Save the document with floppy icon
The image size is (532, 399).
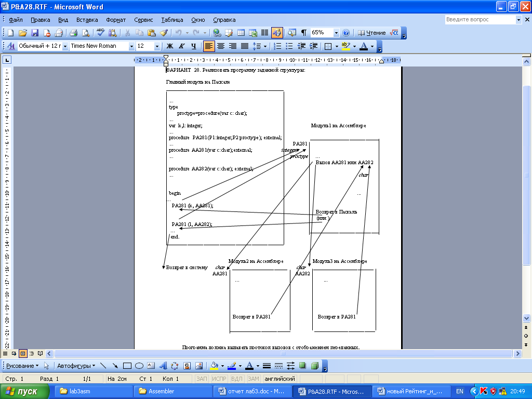35,33
